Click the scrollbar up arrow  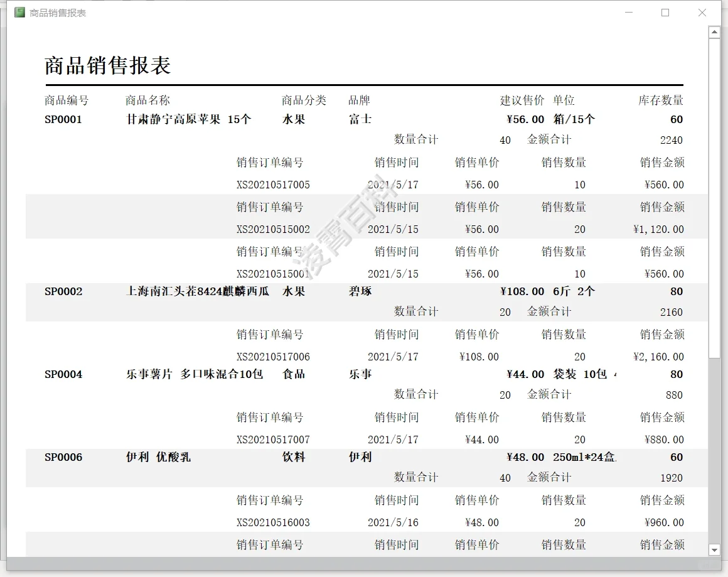pyautogui.click(x=714, y=31)
